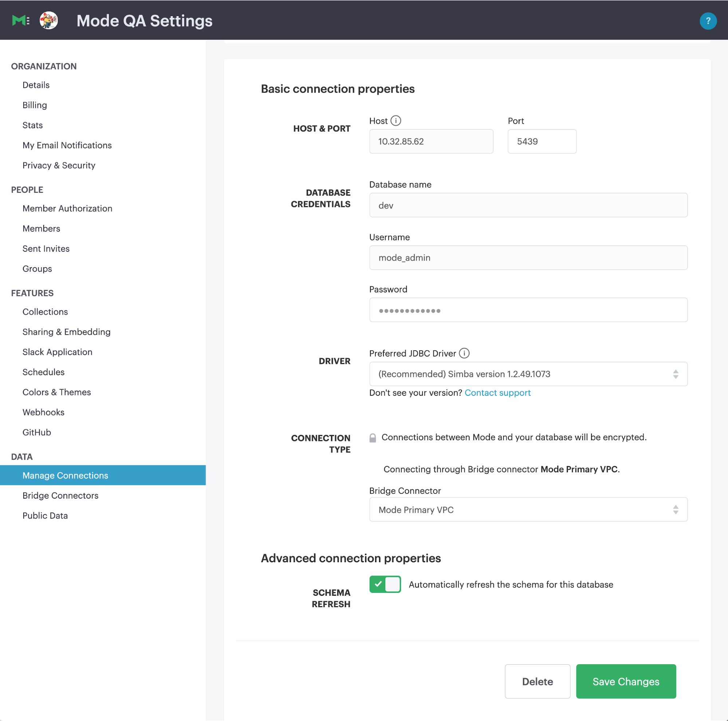Image resolution: width=728 pixels, height=721 pixels.
Task: Open the Members page
Action: (x=41, y=229)
